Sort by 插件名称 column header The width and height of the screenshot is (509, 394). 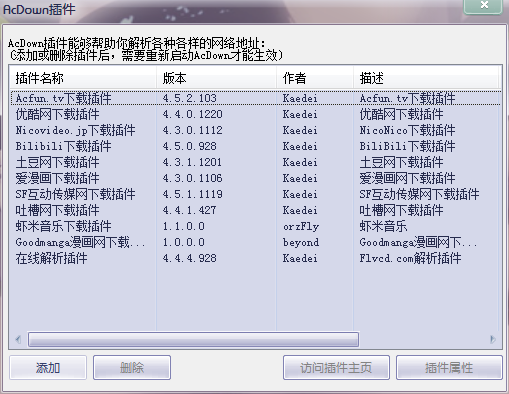click(83, 78)
